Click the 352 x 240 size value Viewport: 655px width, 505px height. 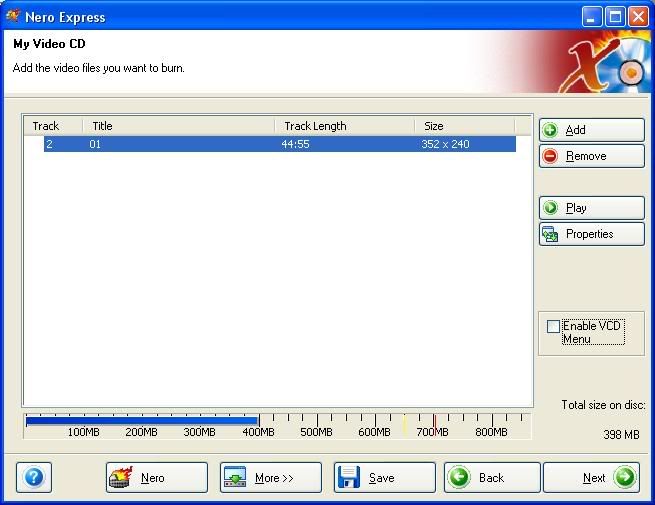pyautogui.click(x=445, y=144)
